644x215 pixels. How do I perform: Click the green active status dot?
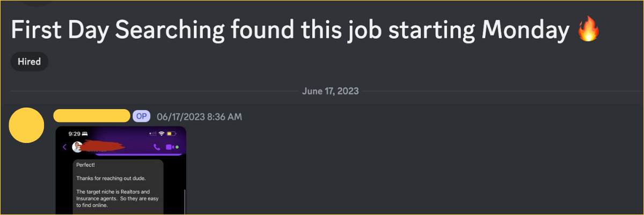coord(178,147)
